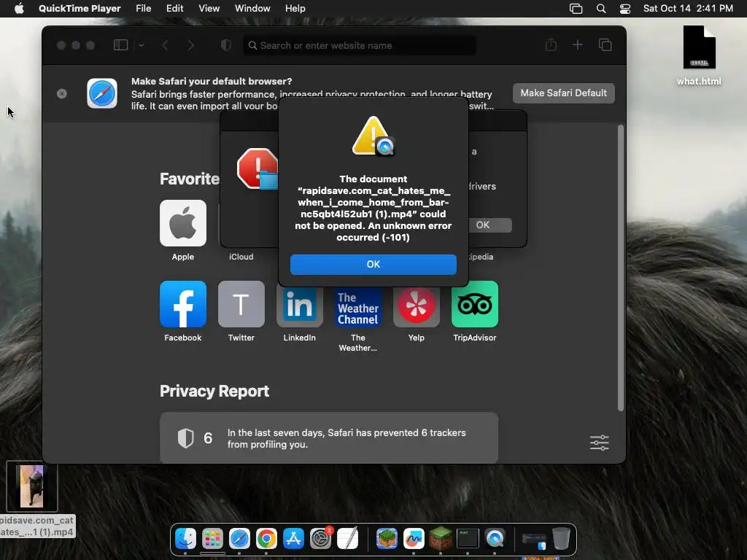This screenshot has width=747, height=560.
Task: Open the Twitter favorite tile
Action: (x=241, y=304)
